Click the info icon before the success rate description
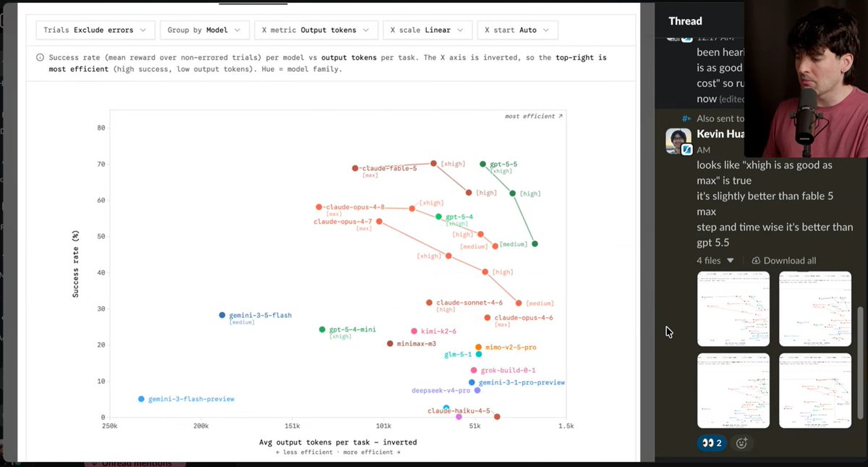This screenshot has width=868, height=467. pyautogui.click(x=41, y=57)
